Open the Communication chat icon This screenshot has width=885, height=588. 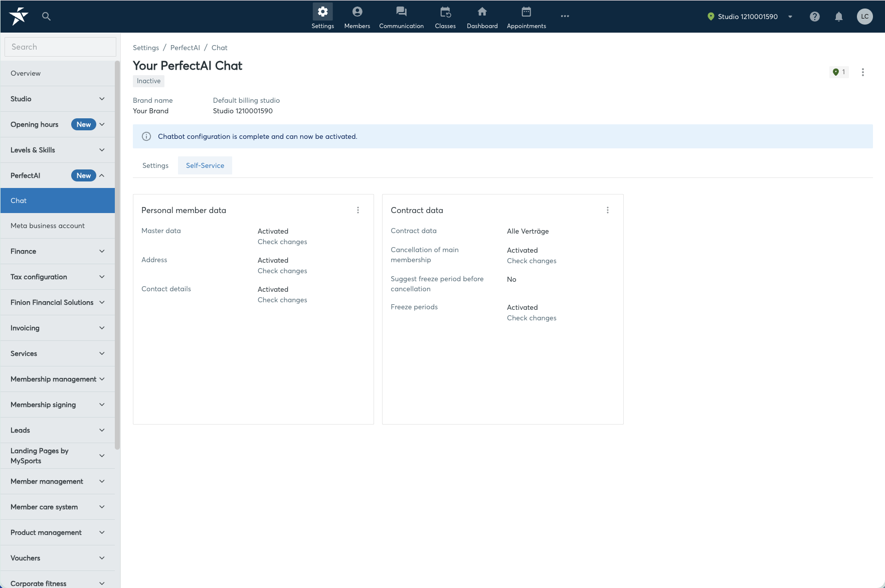pyautogui.click(x=401, y=12)
